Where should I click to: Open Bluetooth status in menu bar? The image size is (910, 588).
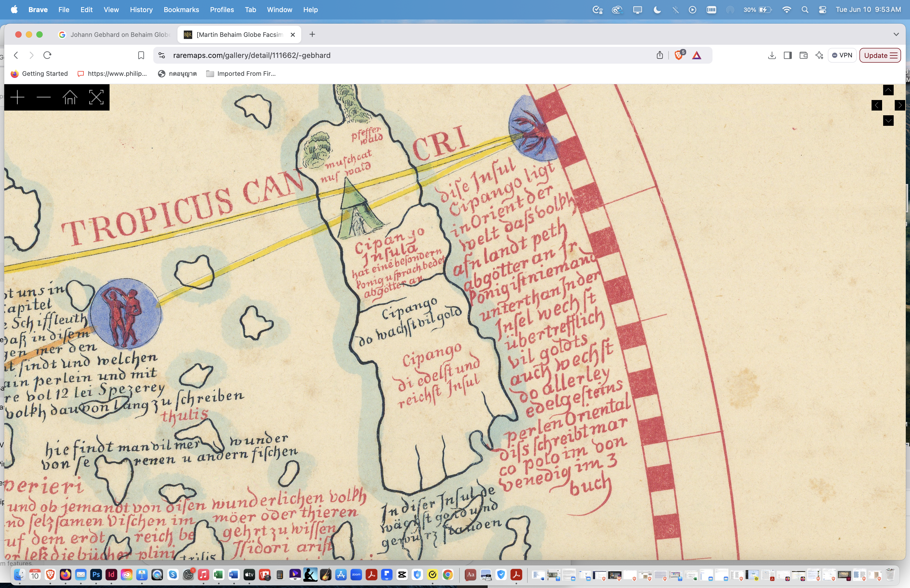675,10
